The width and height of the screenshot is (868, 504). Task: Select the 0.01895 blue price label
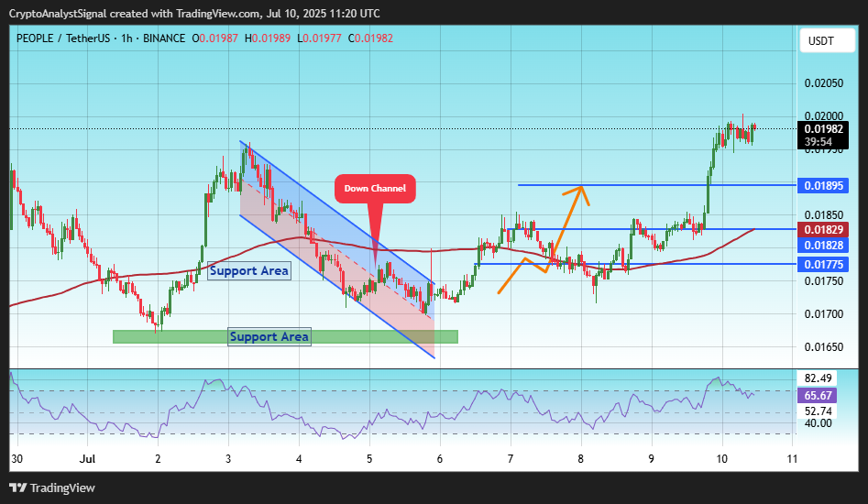coord(822,186)
